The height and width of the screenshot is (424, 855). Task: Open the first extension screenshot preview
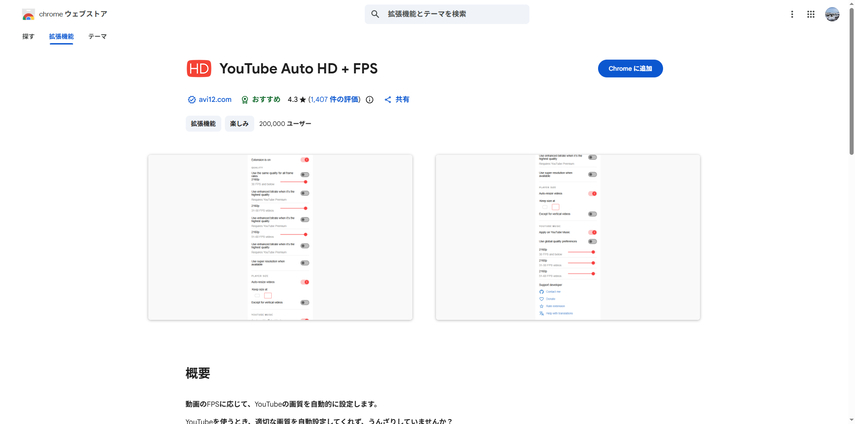(x=280, y=237)
